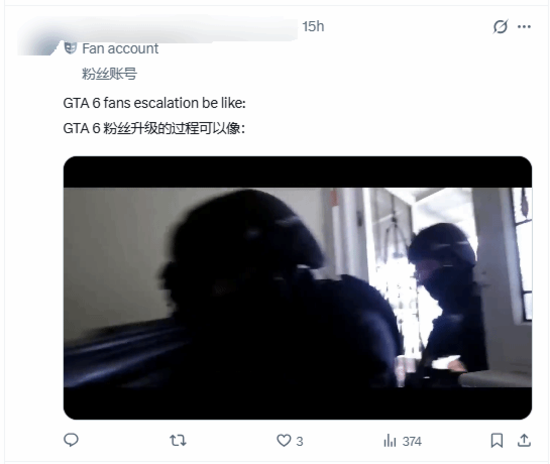Image resolution: width=550 pixels, height=464 pixels.
Task: Click the like count number 3
Action: [x=300, y=441]
